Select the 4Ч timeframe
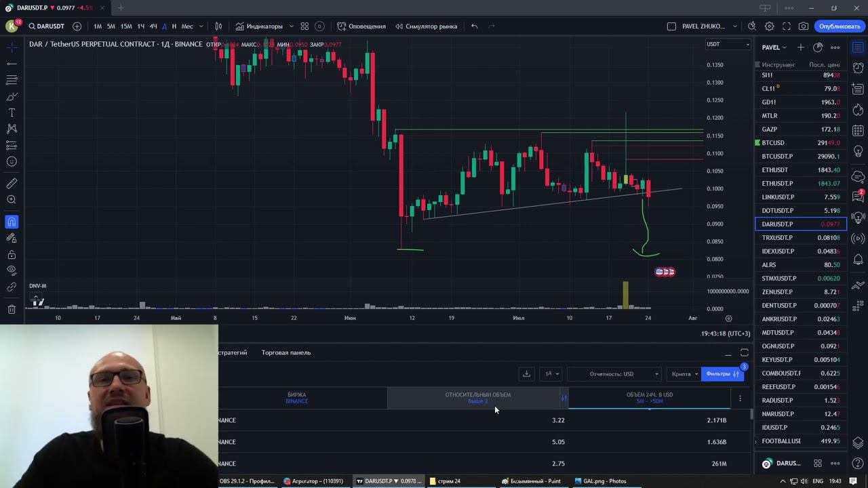This screenshot has height=488, width=868. [153, 26]
